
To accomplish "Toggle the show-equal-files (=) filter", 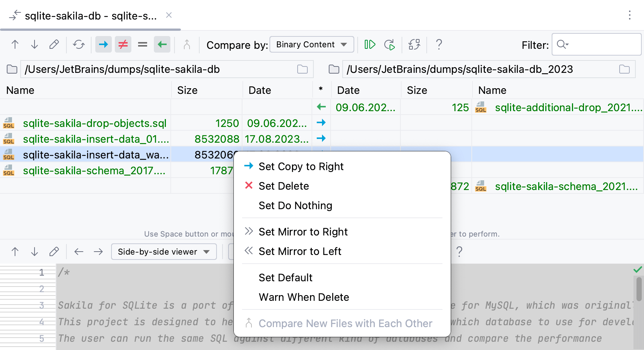I will click(143, 44).
